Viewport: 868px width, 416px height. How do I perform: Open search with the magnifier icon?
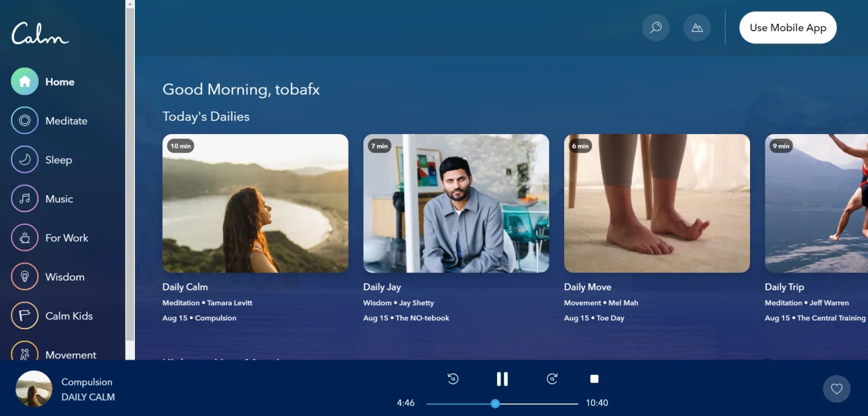[x=656, y=28]
